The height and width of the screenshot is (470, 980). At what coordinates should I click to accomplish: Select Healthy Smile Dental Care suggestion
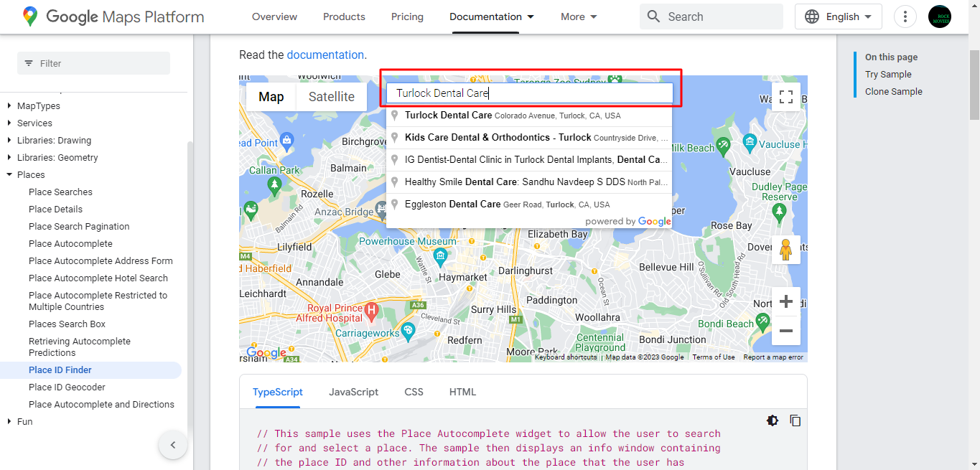529,182
